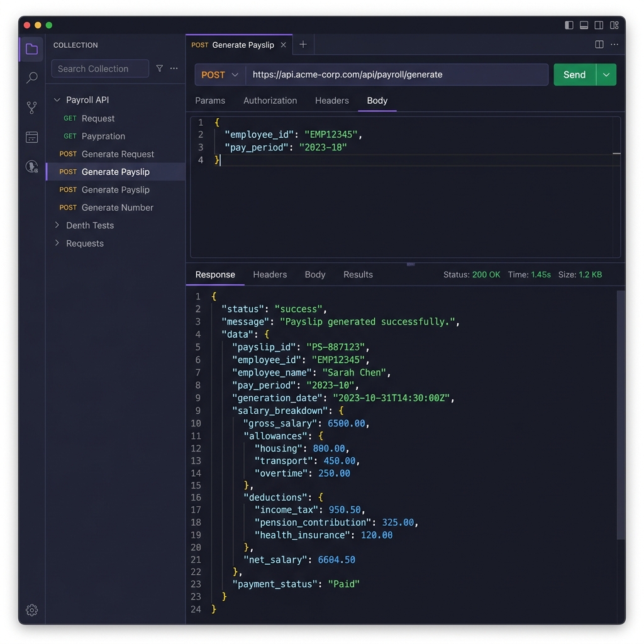Open the Send button dropdown arrow
The width and height of the screenshot is (644, 644).
[x=606, y=75]
